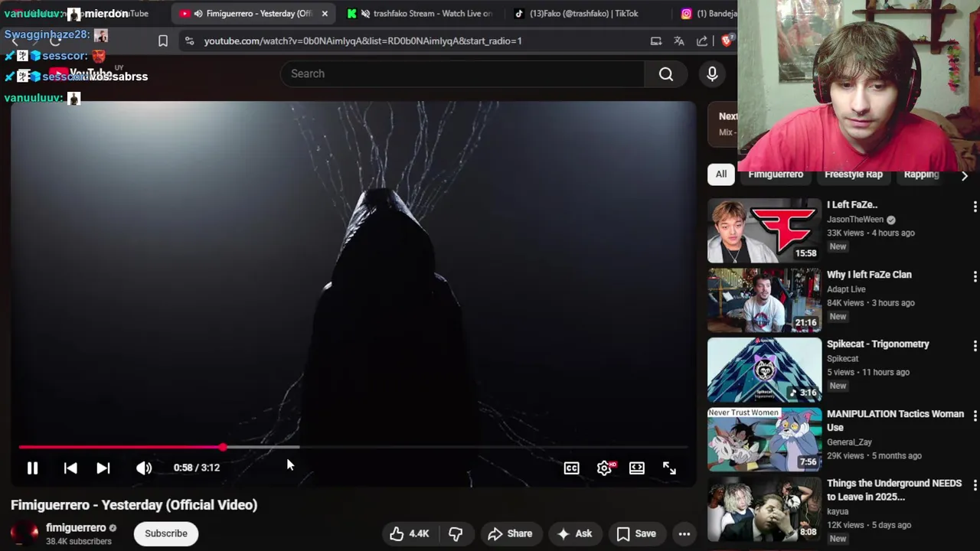
Task: Click the video title Fimiguerrero - Yesterday
Action: [134, 504]
